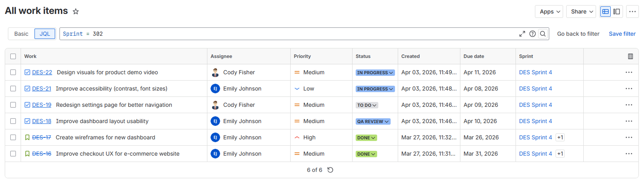Run search with magnifier icon
Image resolution: width=644 pixels, height=183 pixels.
pyautogui.click(x=543, y=34)
